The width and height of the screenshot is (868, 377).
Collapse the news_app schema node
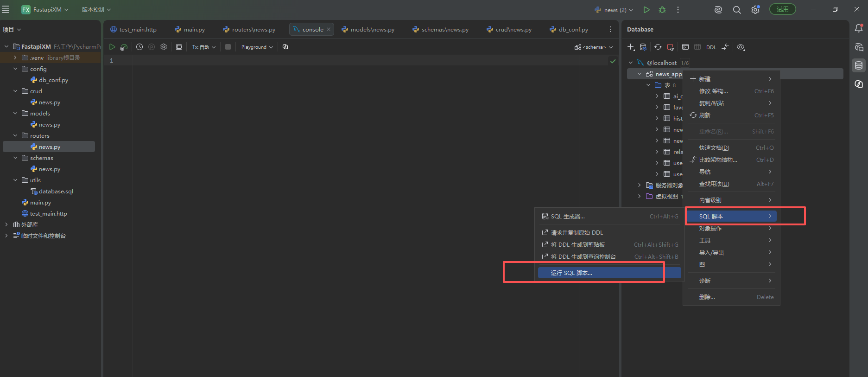pos(640,74)
